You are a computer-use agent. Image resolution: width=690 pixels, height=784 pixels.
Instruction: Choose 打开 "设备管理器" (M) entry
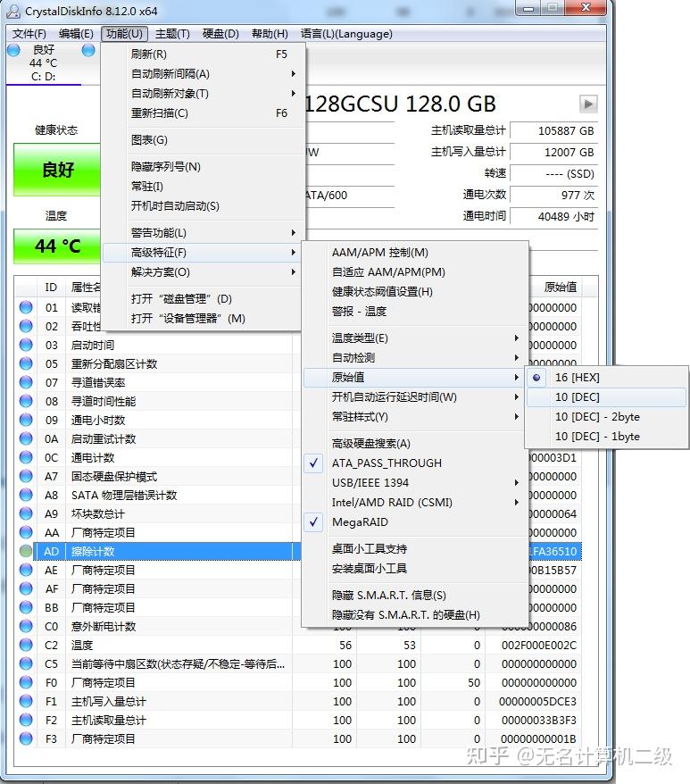coord(203,319)
